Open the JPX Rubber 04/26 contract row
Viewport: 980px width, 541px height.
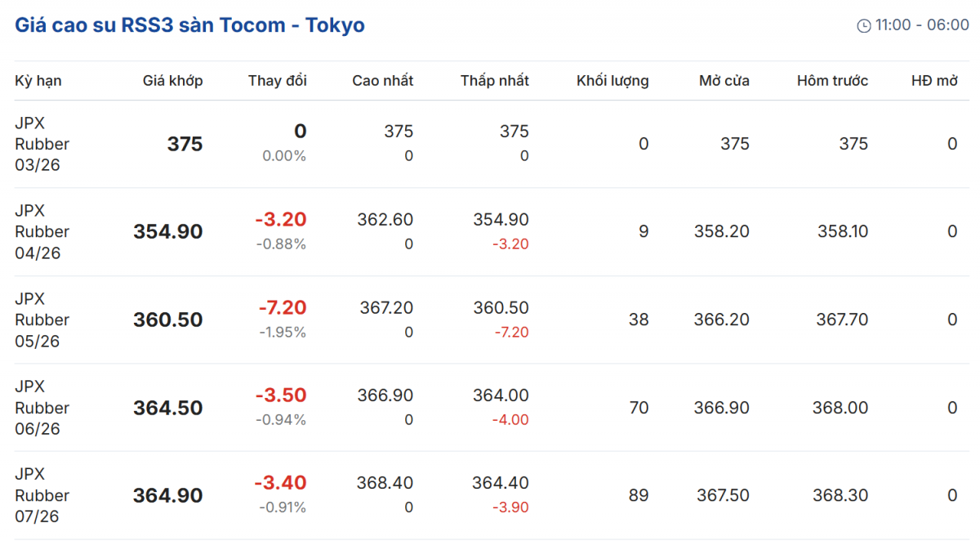coord(42,232)
